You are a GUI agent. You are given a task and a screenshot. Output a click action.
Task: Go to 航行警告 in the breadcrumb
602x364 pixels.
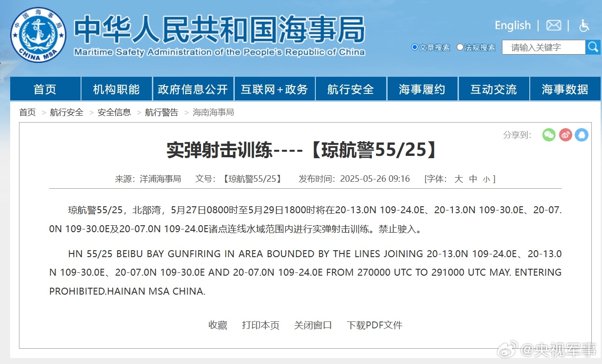point(162,112)
